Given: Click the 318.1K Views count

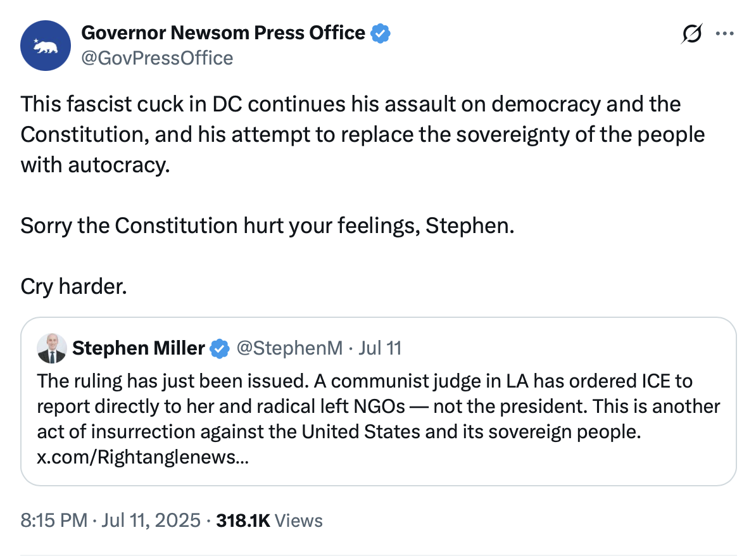Looking at the screenshot, I should (243, 521).
